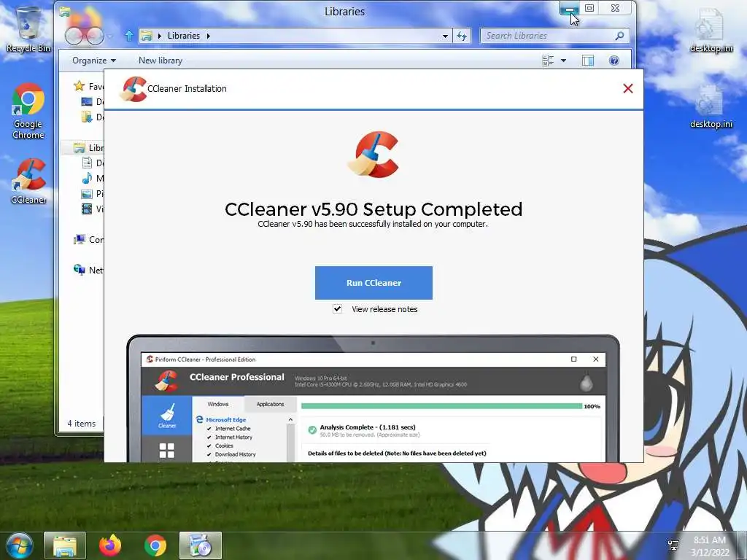Select the Libraries node in navigation pane
This screenshot has height=560, width=747.
click(x=88, y=147)
